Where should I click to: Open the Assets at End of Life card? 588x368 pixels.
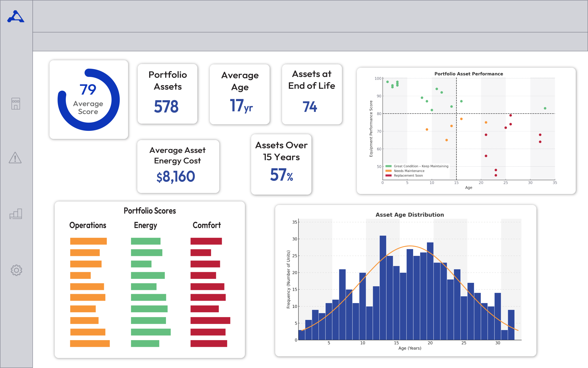312,94
